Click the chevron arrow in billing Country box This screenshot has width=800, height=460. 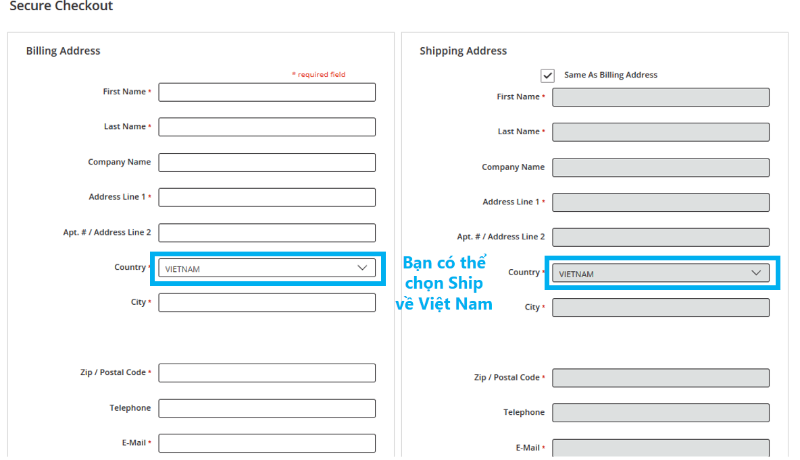(362, 268)
